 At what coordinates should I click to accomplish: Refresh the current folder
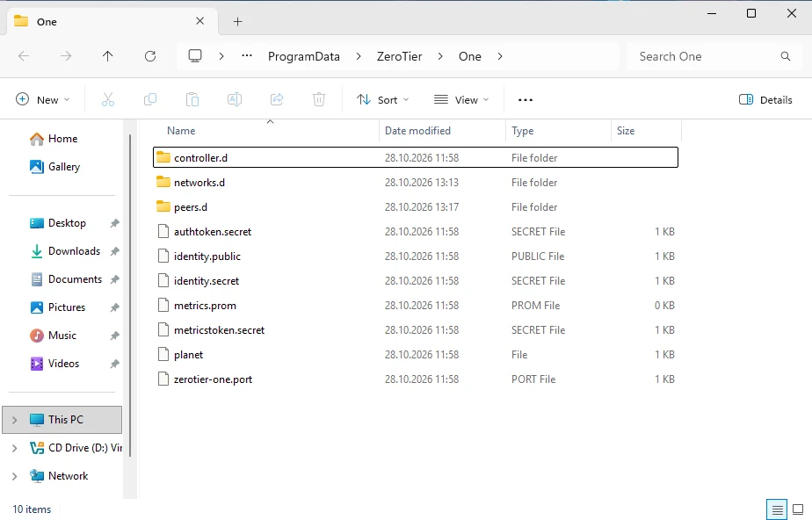(150, 56)
